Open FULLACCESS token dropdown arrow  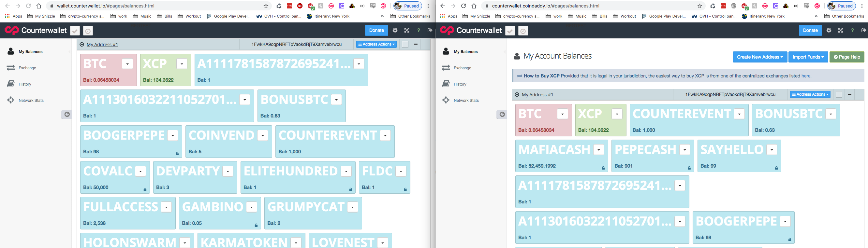[x=166, y=207]
